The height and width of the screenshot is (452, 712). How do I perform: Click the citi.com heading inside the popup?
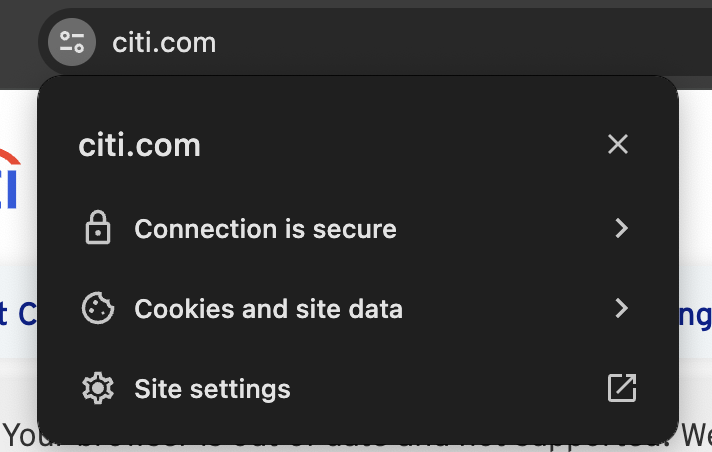(140, 145)
